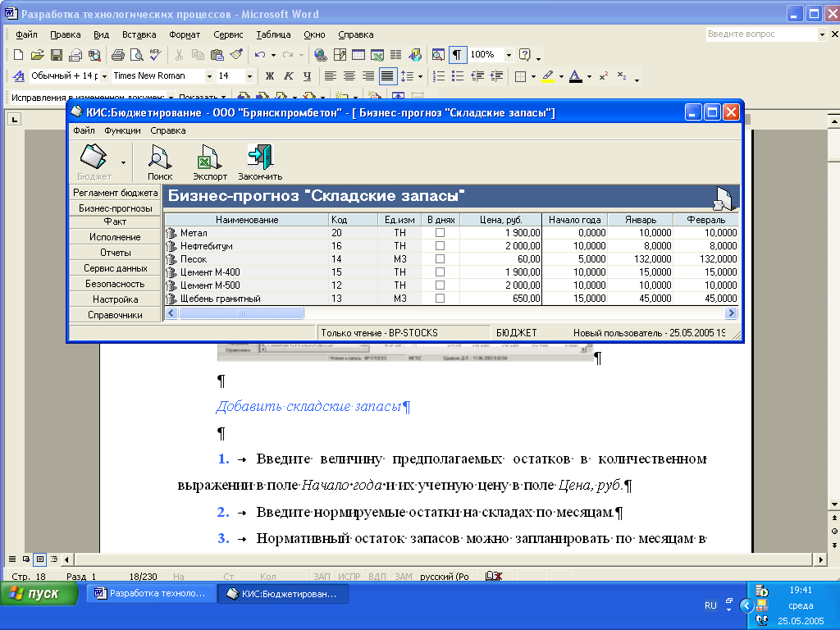Open the Таблица menu in Word
This screenshot has width=840, height=630.
(273, 34)
